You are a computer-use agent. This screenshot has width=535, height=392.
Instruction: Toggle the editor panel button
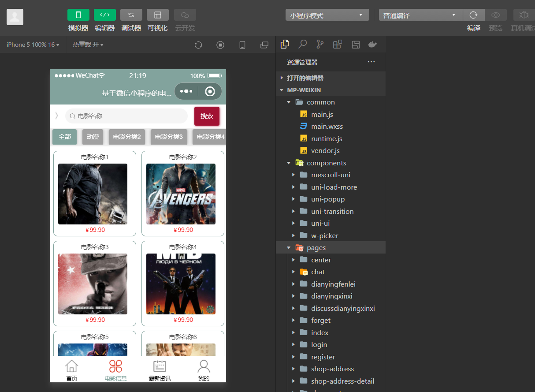tap(105, 15)
